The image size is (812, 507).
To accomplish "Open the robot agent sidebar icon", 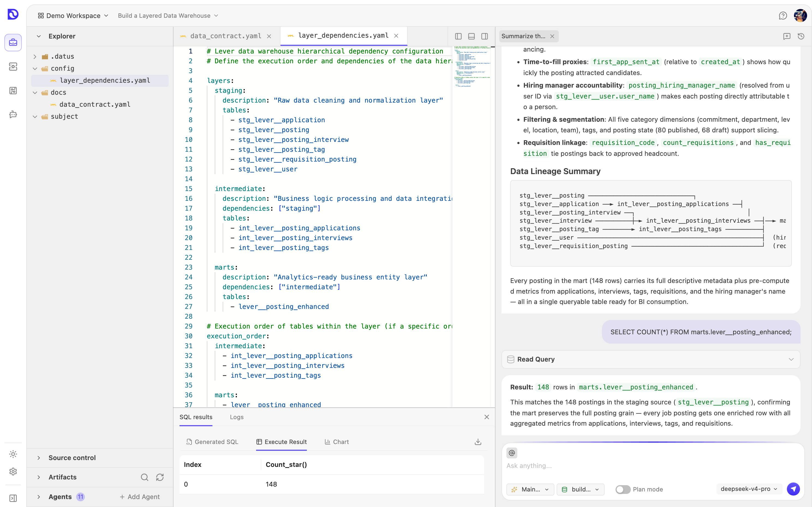I will coord(13,114).
